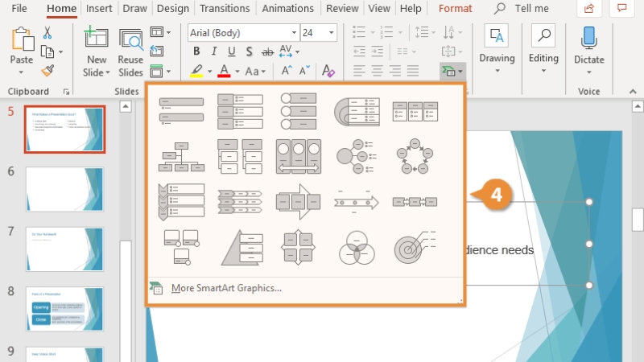Open the Comments speech bubble button
This screenshot has width=644, height=362.
(621, 8)
